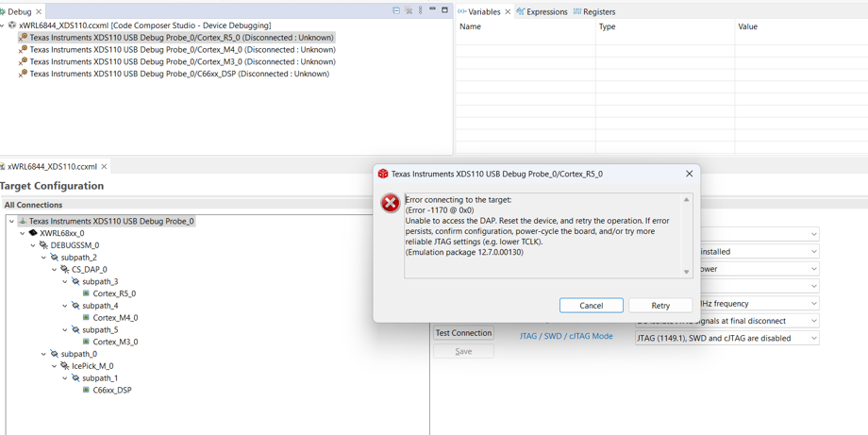Select Cortex_R5_0 disconnected core in Debug view

click(181, 38)
